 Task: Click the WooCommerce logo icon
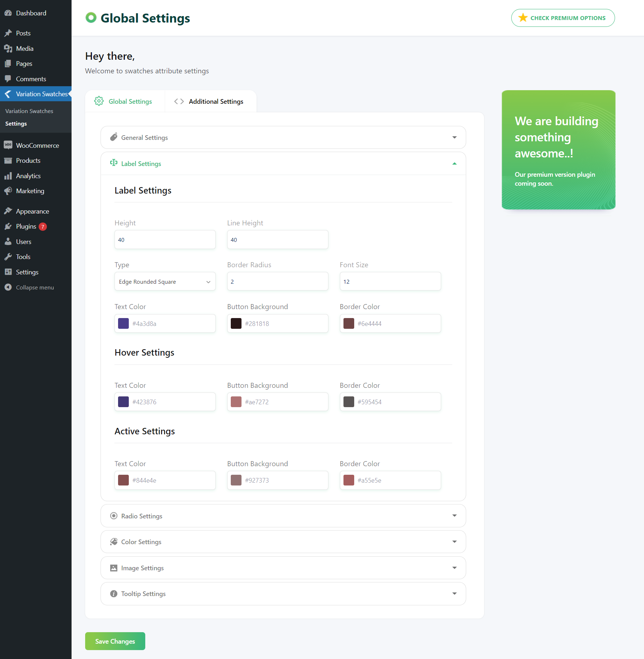(8, 145)
